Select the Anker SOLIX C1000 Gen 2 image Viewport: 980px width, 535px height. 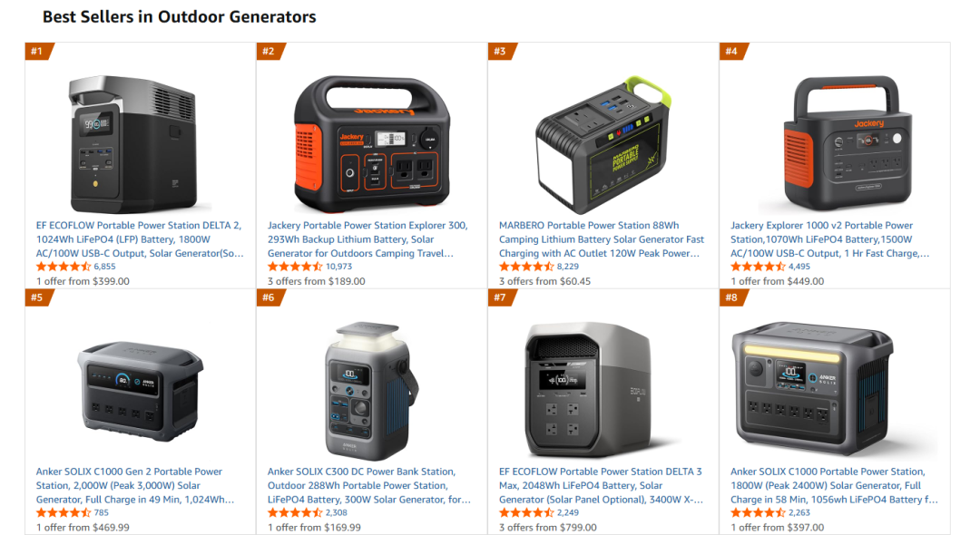click(141, 391)
